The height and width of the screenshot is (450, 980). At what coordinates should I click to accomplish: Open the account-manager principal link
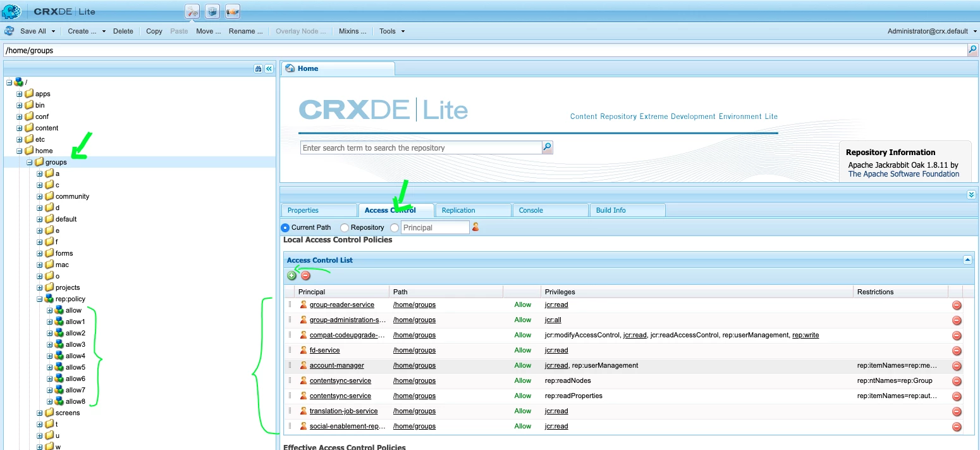(x=336, y=366)
